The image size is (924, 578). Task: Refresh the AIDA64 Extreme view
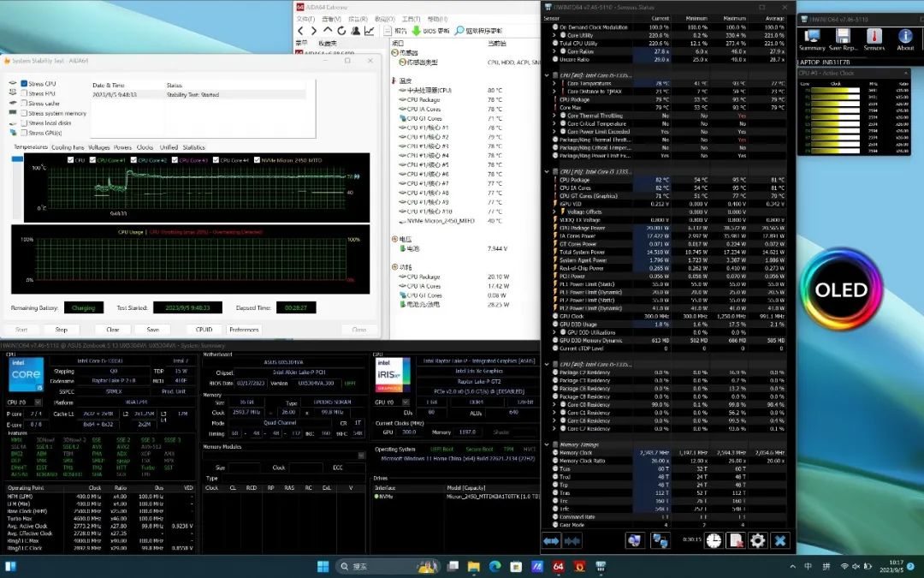pos(341,31)
